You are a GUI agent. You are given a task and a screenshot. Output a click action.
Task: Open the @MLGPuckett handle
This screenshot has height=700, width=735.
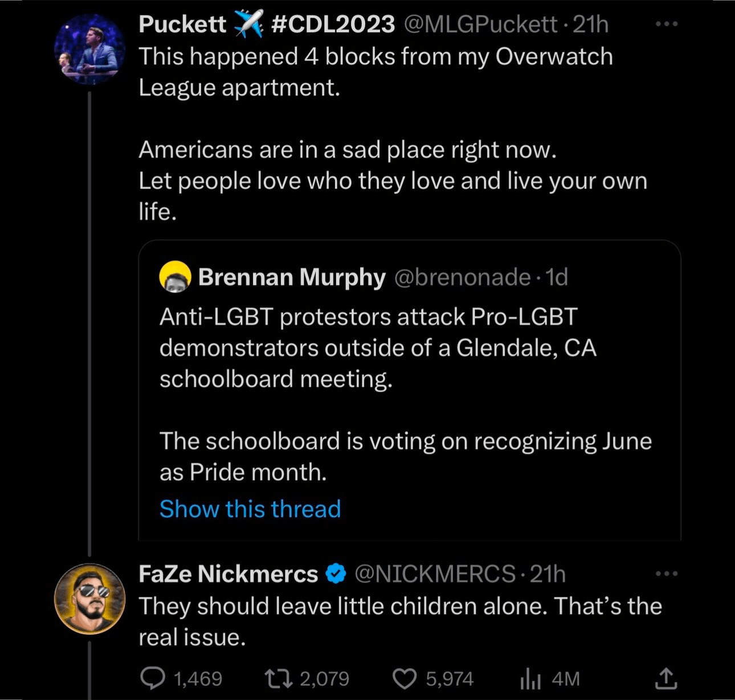pyautogui.click(x=480, y=24)
